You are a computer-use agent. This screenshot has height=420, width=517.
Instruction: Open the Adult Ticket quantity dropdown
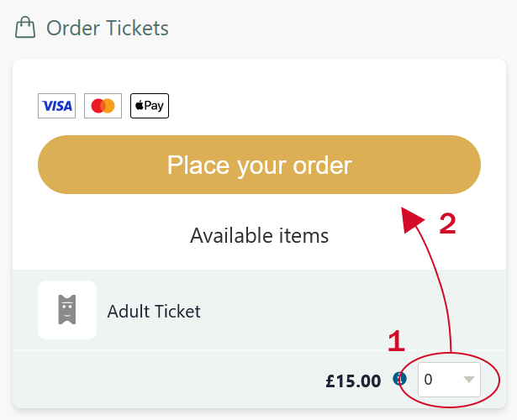tap(449, 381)
